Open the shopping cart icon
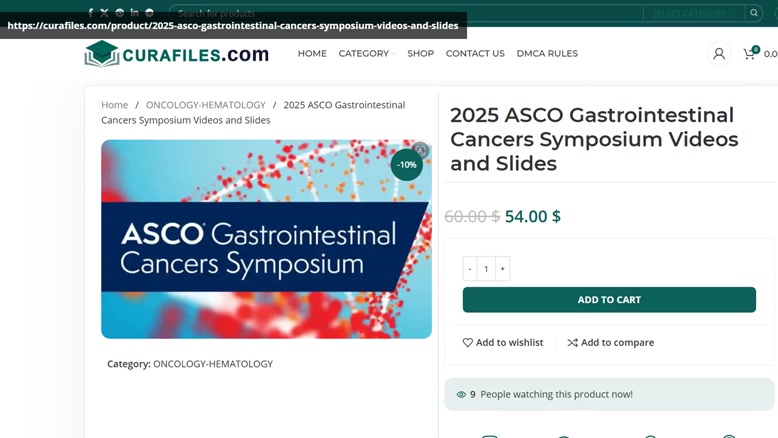This screenshot has height=438, width=778. 749,54
